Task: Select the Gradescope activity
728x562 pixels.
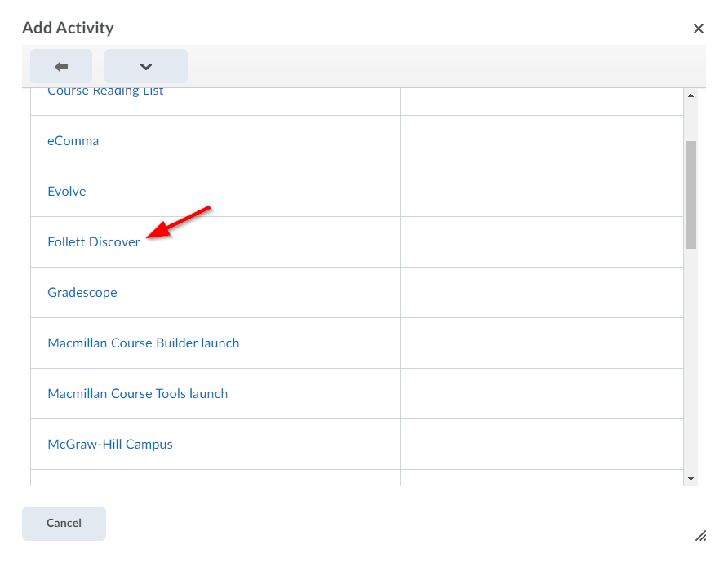Action: pos(82,292)
